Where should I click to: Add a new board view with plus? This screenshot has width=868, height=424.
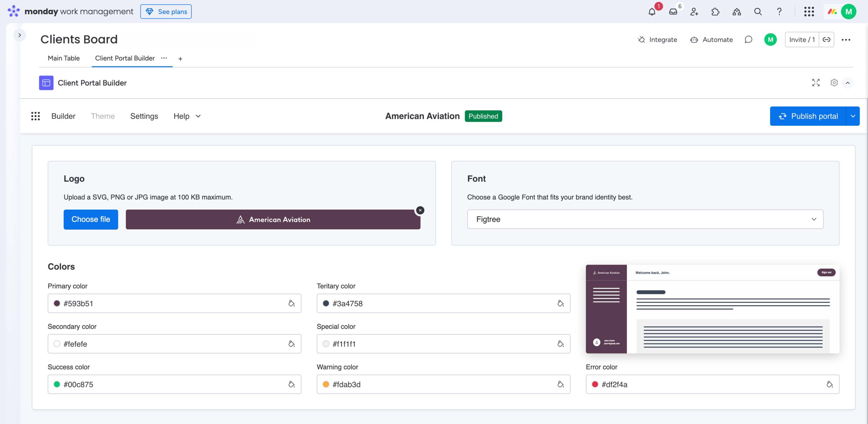[x=180, y=59]
